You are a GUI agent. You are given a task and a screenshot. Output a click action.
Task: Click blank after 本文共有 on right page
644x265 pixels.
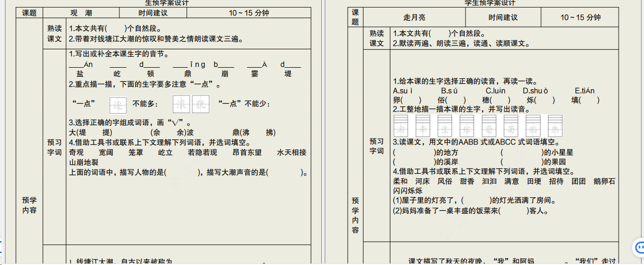439,33
